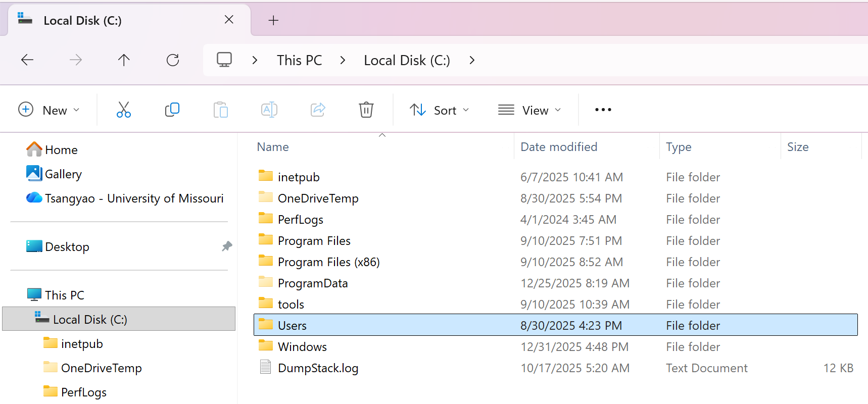The height and width of the screenshot is (404, 868).
Task: Open Gallery in the sidebar
Action: point(63,174)
